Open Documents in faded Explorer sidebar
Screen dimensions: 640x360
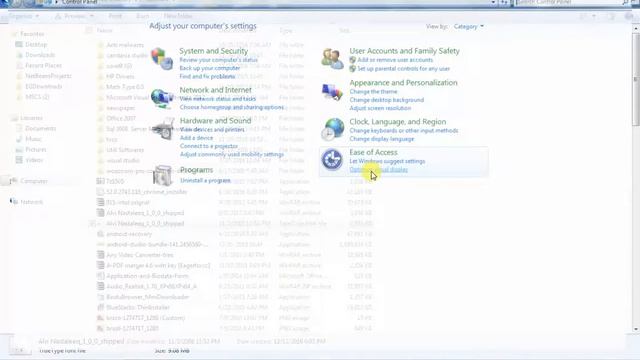click(x=40, y=128)
